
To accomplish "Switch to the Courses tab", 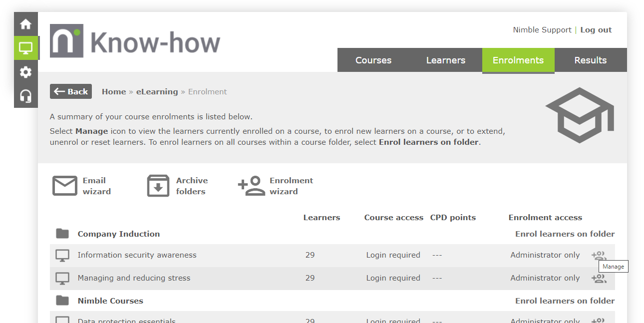I will point(373,60).
